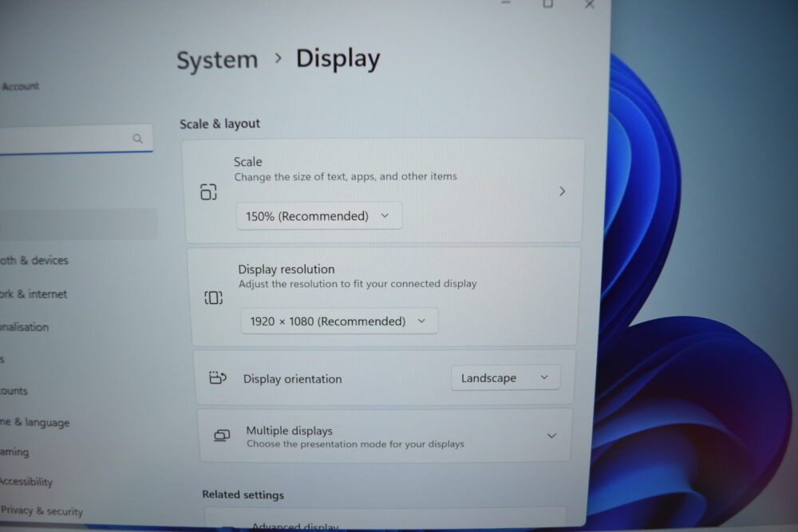Click the Scale & layout heading
Image resolution: width=798 pixels, height=532 pixels.
tap(220, 124)
